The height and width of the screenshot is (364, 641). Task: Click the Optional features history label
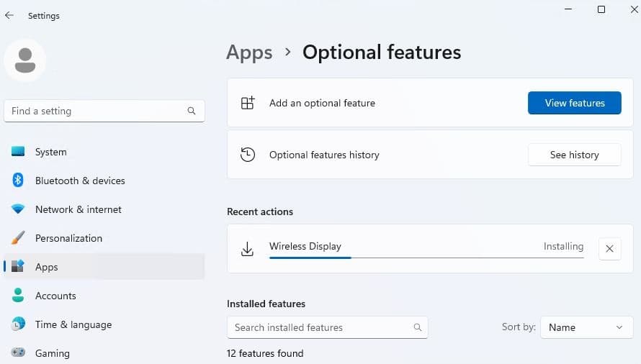point(324,155)
